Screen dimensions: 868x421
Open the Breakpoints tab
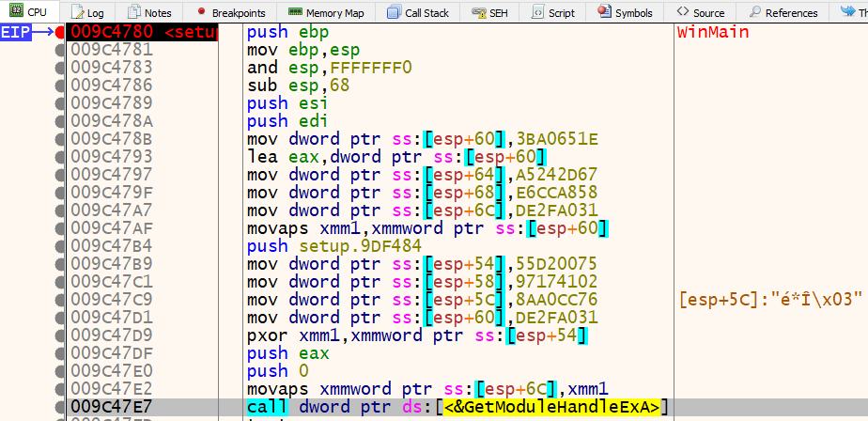(x=231, y=12)
